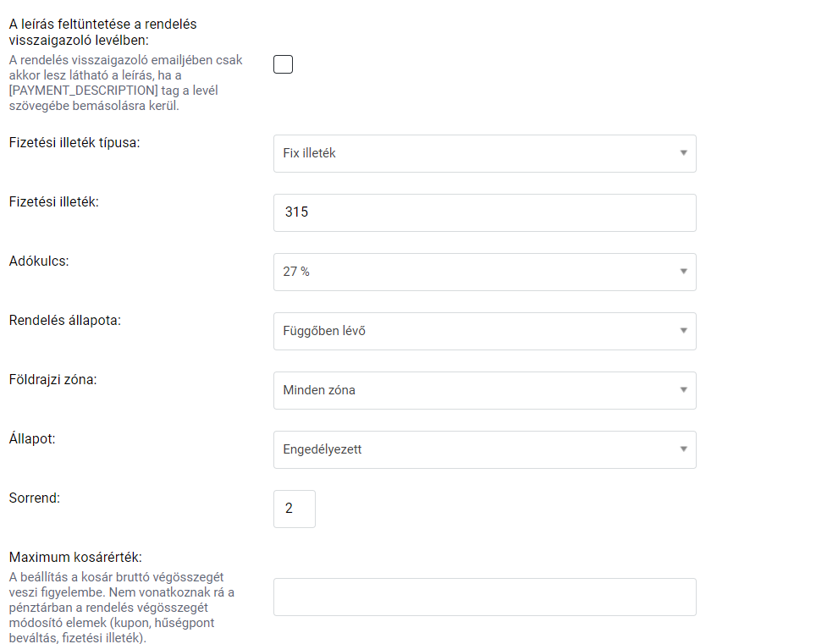Click the 'Sorrend:' label
The width and height of the screenshot is (816, 644).
point(34,498)
